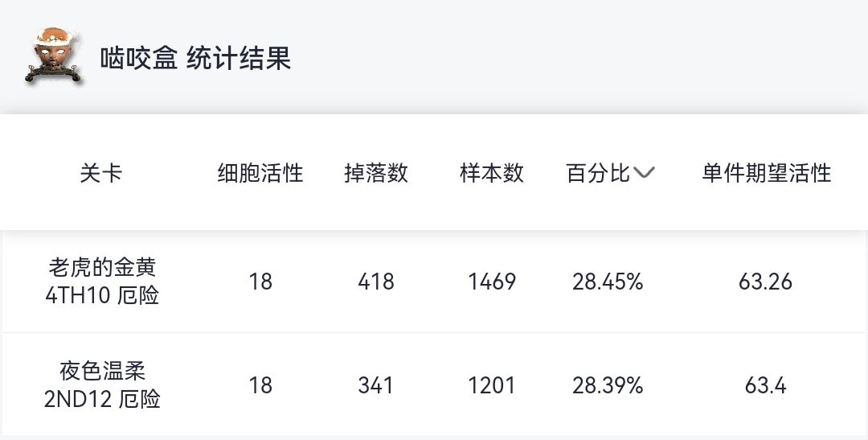Select sample count 1469 cell
868x440 pixels.
(492, 282)
